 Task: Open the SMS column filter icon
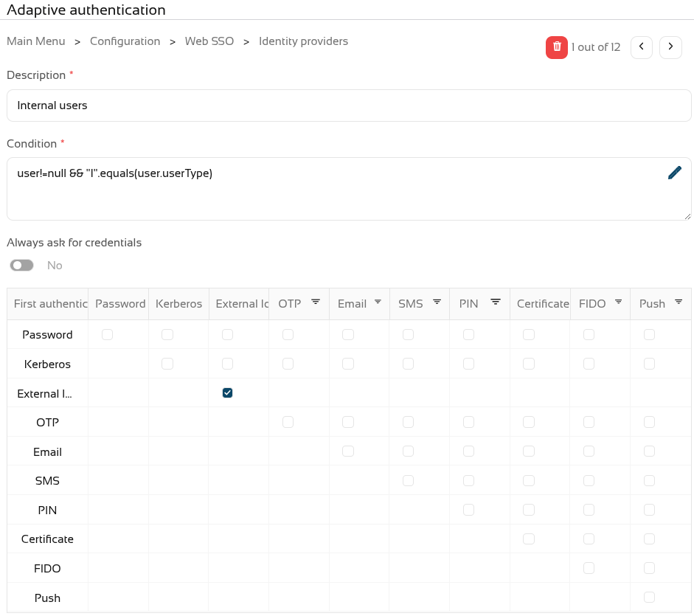(437, 302)
